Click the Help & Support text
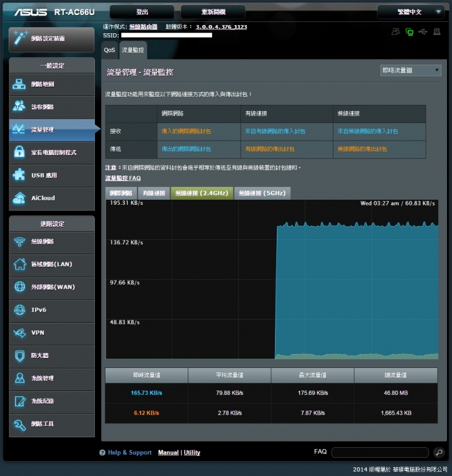The image size is (452, 476). pyautogui.click(x=129, y=453)
